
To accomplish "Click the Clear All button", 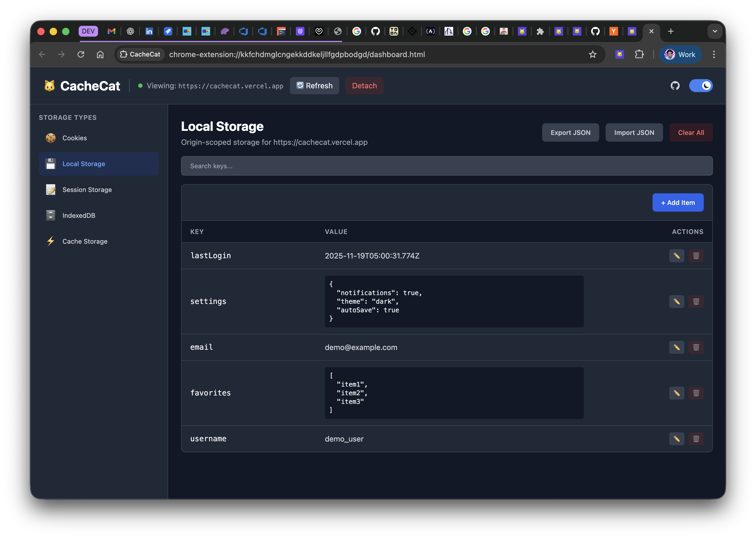I will (x=691, y=132).
